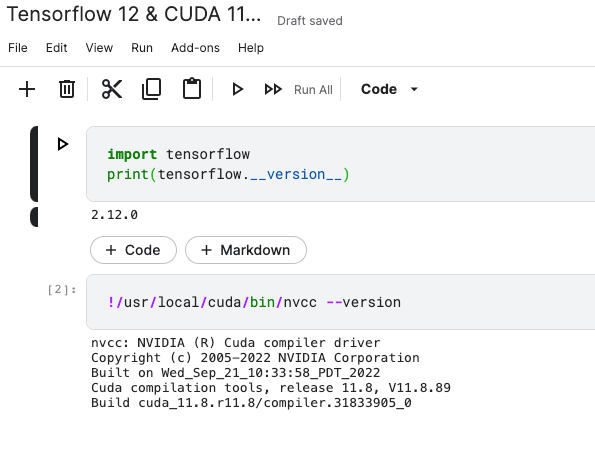Paste cell using the clipboard icon

(192, 89)
